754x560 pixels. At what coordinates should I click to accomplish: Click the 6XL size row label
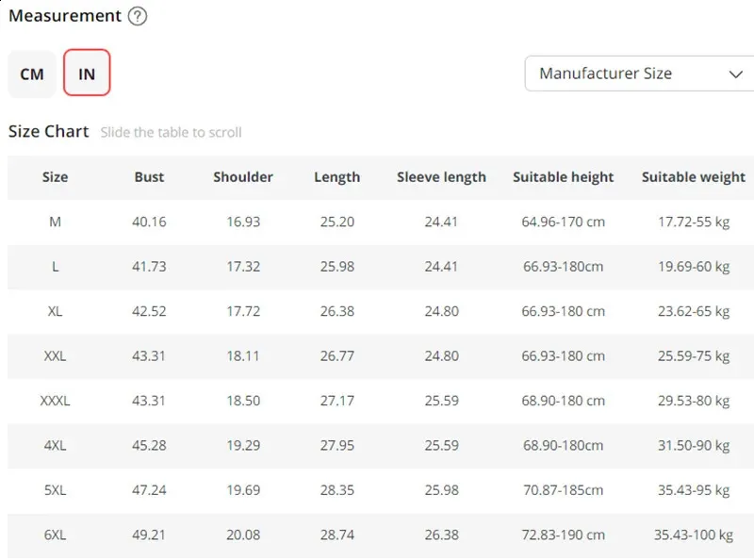coord(56,535)
